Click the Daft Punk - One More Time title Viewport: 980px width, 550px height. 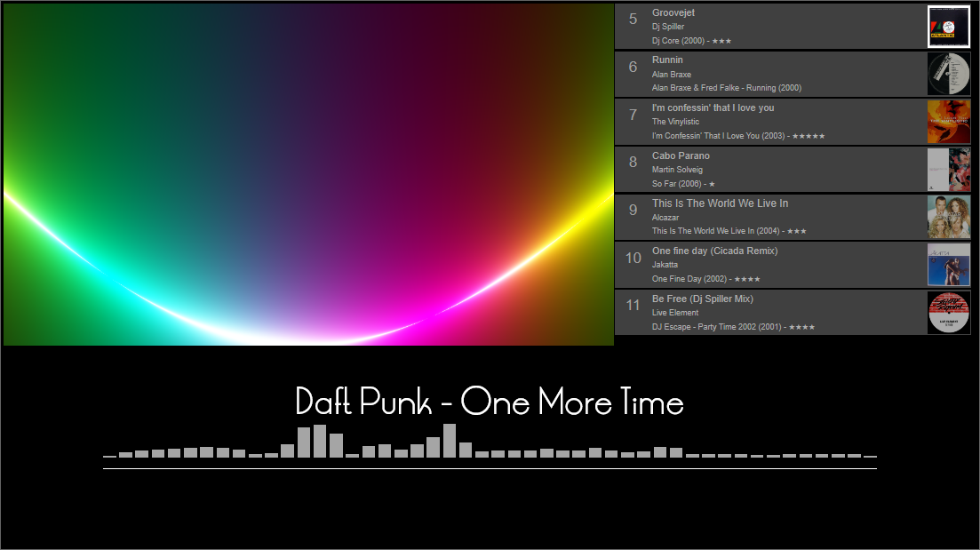click(x=490, y=403)
